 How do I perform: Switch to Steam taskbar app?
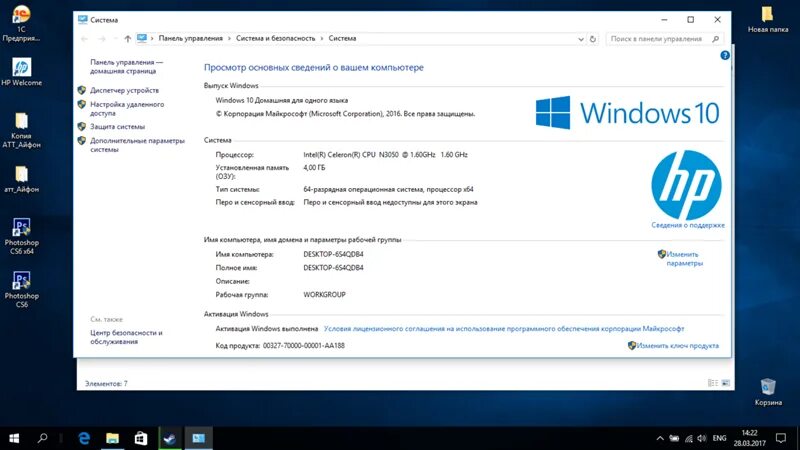click(169, 438)
